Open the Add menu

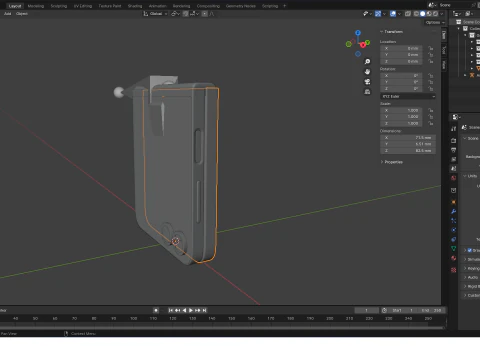(7, 14)
